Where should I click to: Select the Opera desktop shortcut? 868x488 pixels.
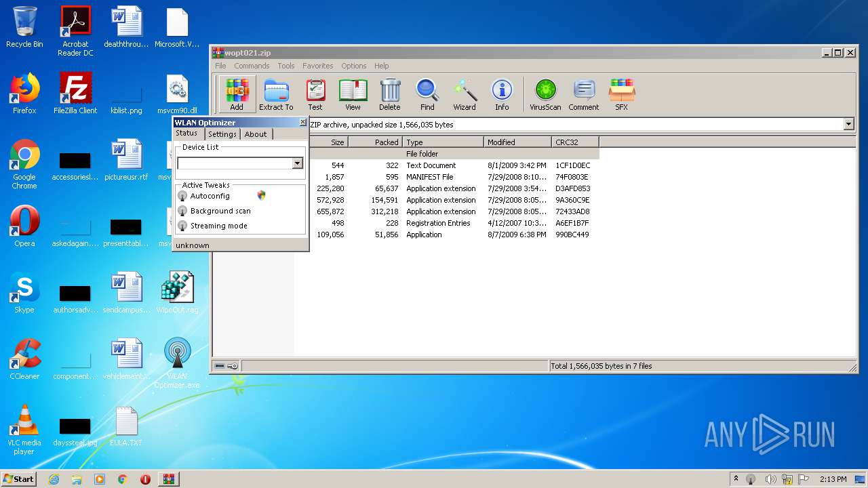[x=24, y=226]
